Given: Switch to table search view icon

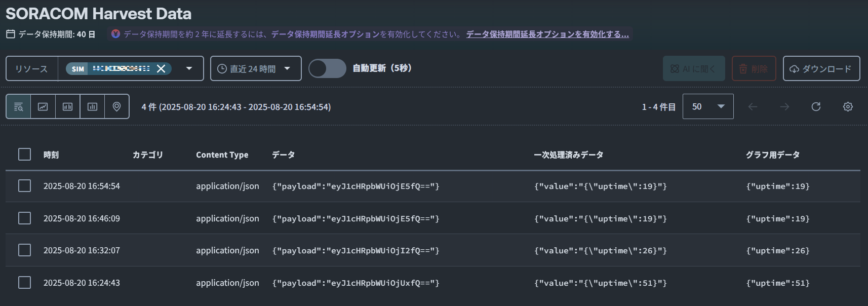Looking at the screenshot, I should coord(19,106).
